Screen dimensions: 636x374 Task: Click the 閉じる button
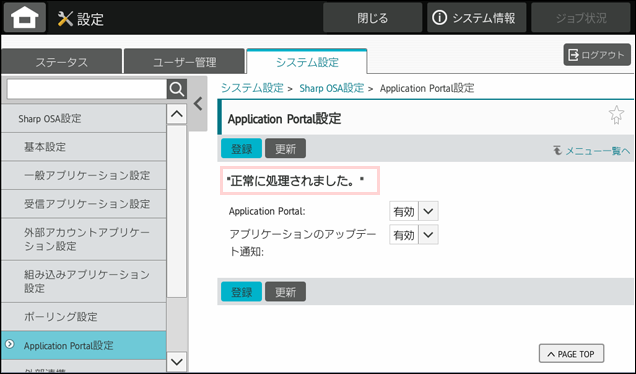point(372,18)
